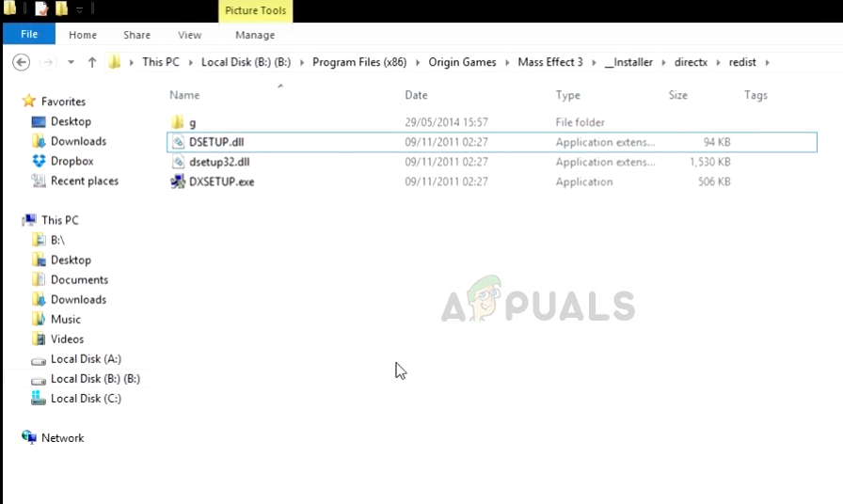Image resolution: width=843 pixels, height=504 pixels.
Task: Sort files by Date column header
Action: (416, 95)
